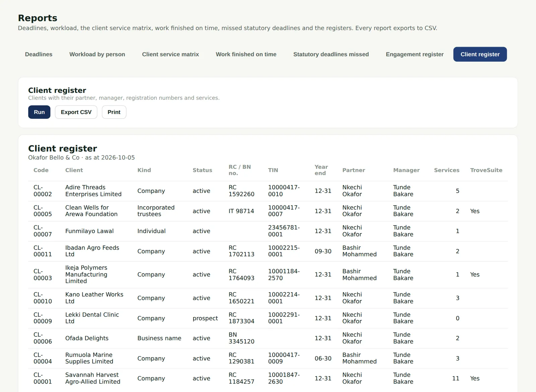536x392 pixels.
Task: Click the Ofada Delights client name
Action: [x=87, y=338]
